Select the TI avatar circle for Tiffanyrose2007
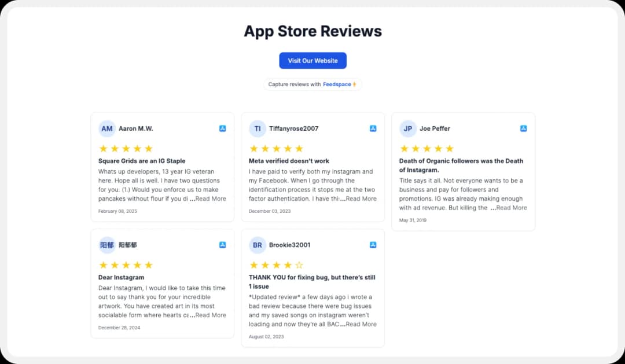This screenshot has height=364, width=625. click(258, 128)
